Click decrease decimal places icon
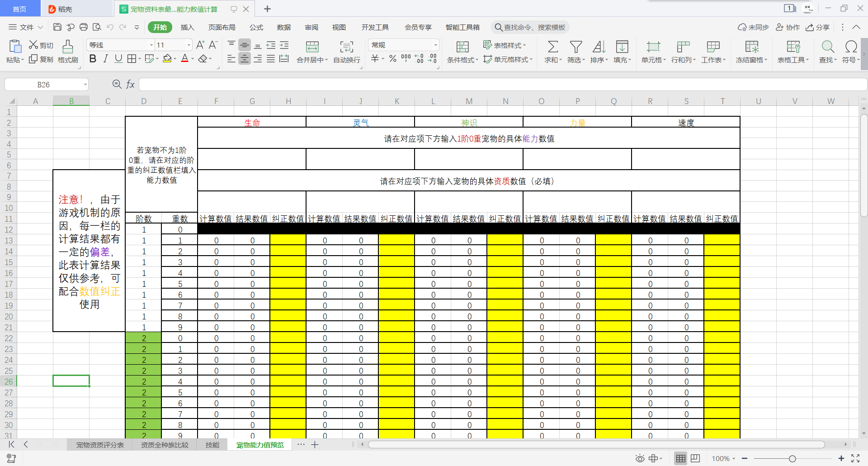The height and width of the screenshot is (466, 868). pos(433,59)
